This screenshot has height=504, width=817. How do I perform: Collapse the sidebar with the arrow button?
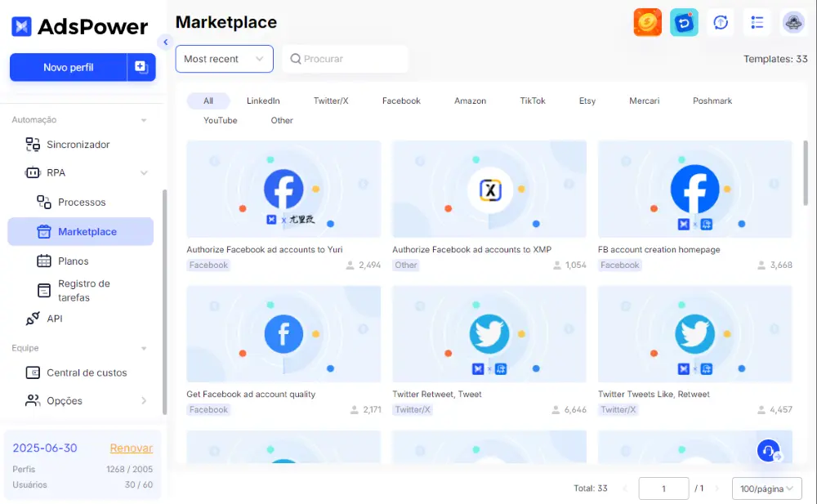point(165,42)
